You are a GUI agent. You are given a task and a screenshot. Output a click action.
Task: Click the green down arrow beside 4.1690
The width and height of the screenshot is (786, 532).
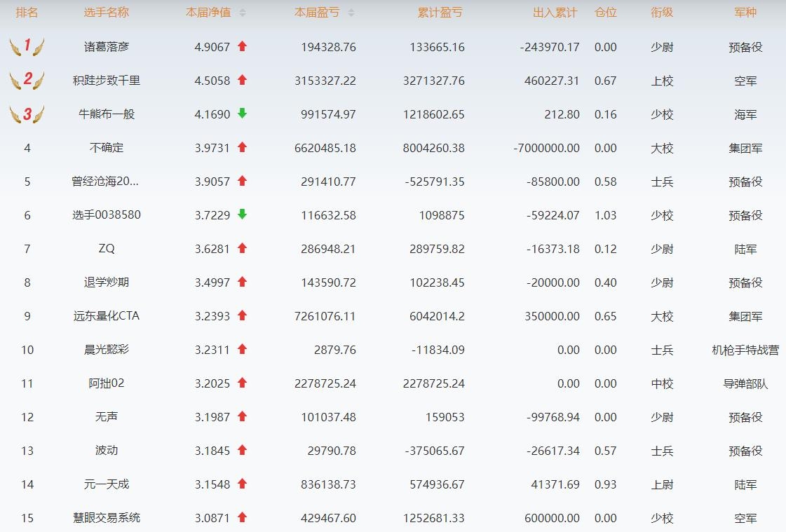243,114
